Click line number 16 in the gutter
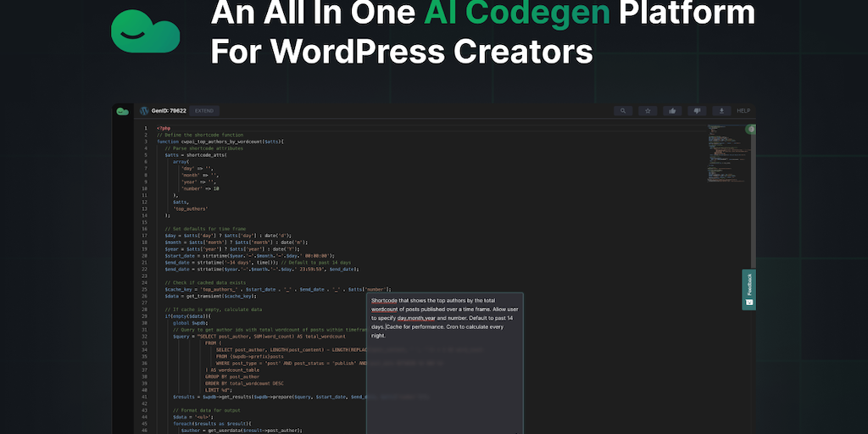This screenshot has width=868, height=434. 144,229
